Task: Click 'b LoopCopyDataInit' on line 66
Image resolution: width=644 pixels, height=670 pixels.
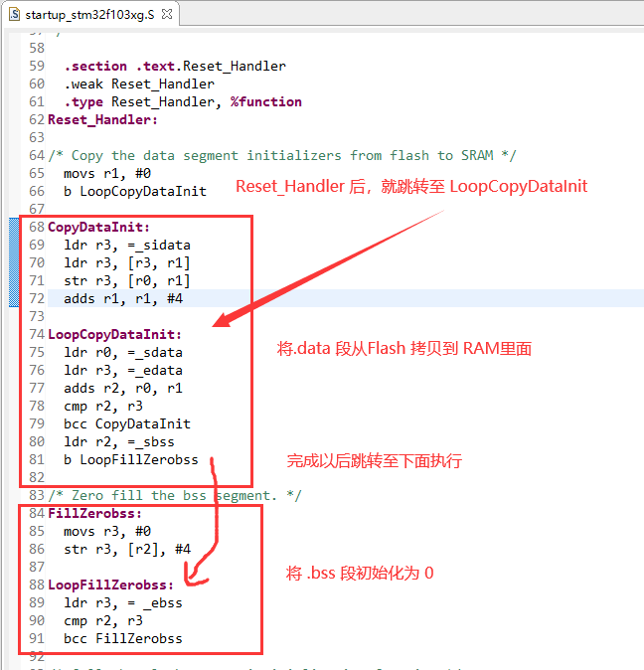Action: pyautogui.click(x=135, y=192)
